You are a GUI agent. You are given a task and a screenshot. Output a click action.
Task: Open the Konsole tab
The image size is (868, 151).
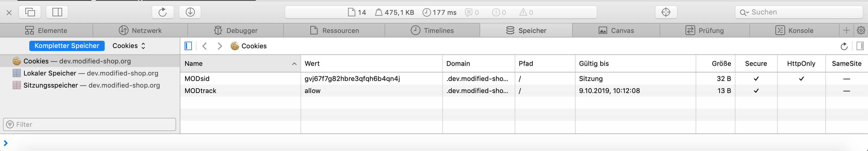click(794, 30)
